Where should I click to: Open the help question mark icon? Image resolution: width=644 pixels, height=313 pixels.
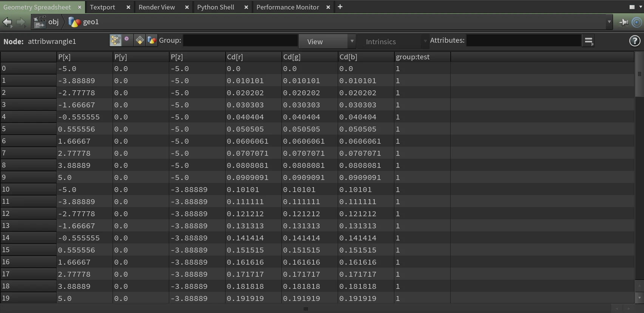tap(635, 41)
